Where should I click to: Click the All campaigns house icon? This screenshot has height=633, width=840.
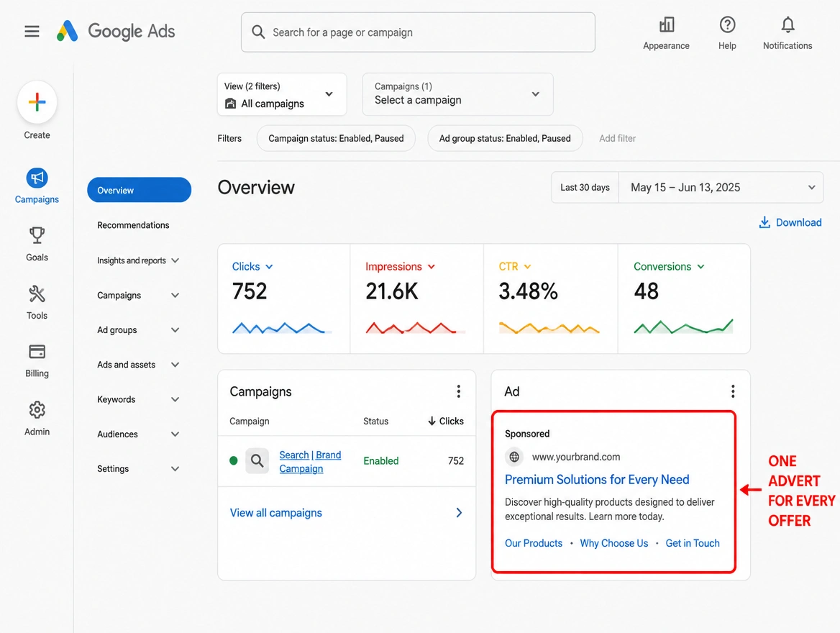(230, 104)
